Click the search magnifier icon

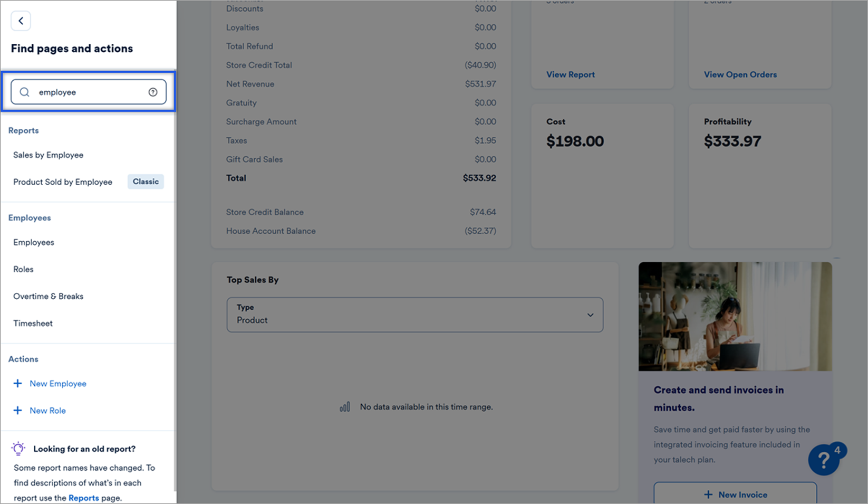(x=25, y=92)
